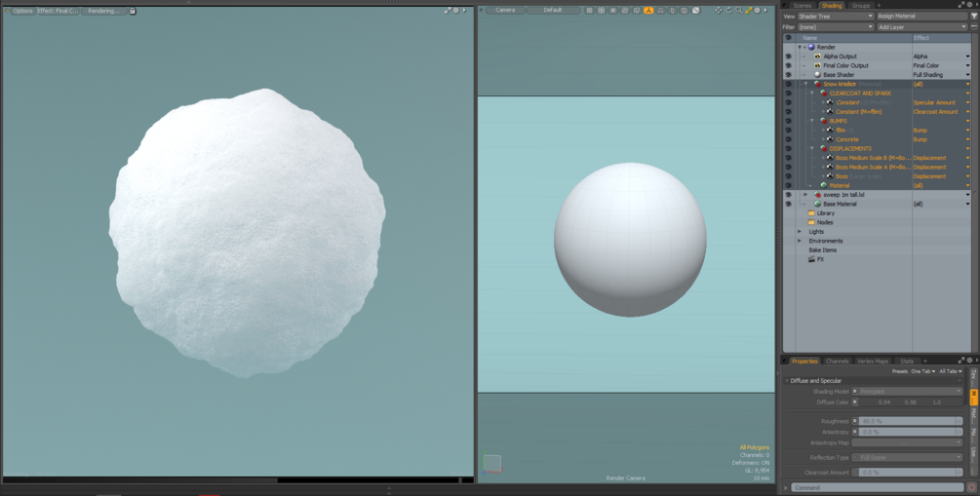The image size is (980, 496).
Task: Collapse the Snow kHellstr material group
Action: coord(805,84)
